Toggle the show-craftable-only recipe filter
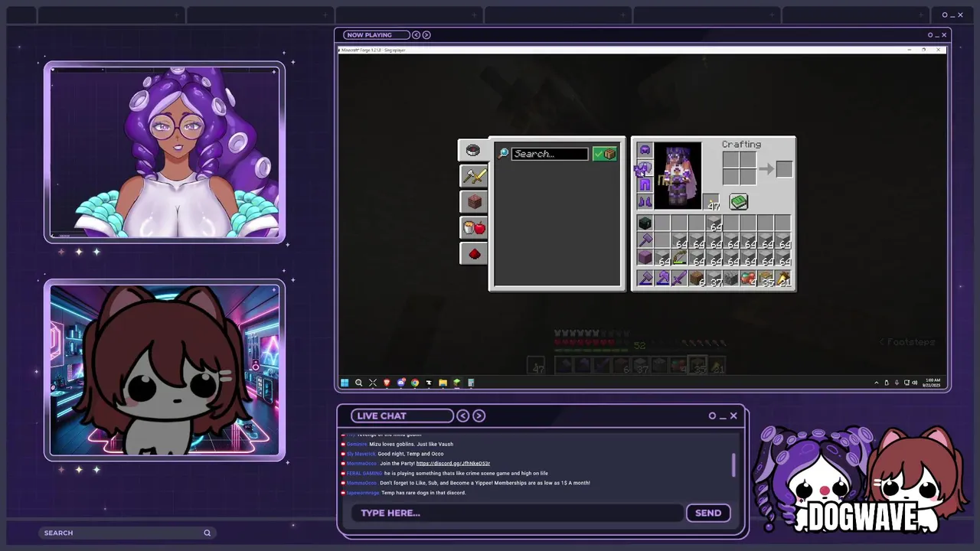 point(605,154)
